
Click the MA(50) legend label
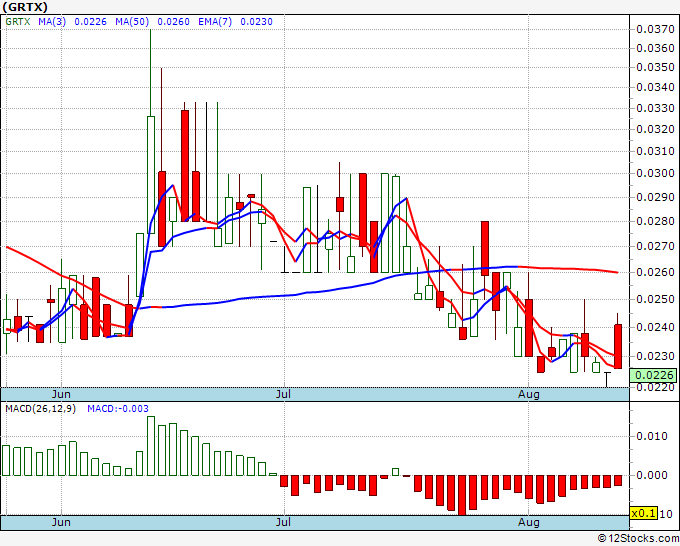click(132, 22)
